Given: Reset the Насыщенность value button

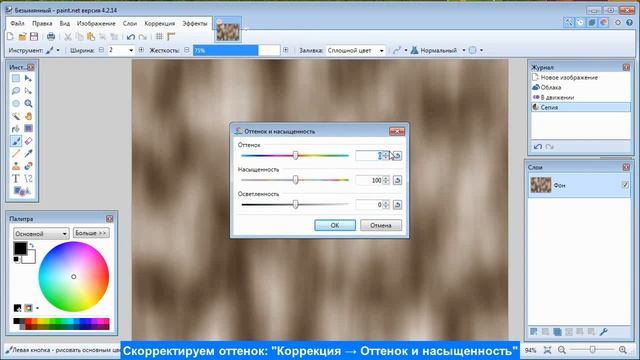Looking at the screenshot, I should click(x=398, y=180).
